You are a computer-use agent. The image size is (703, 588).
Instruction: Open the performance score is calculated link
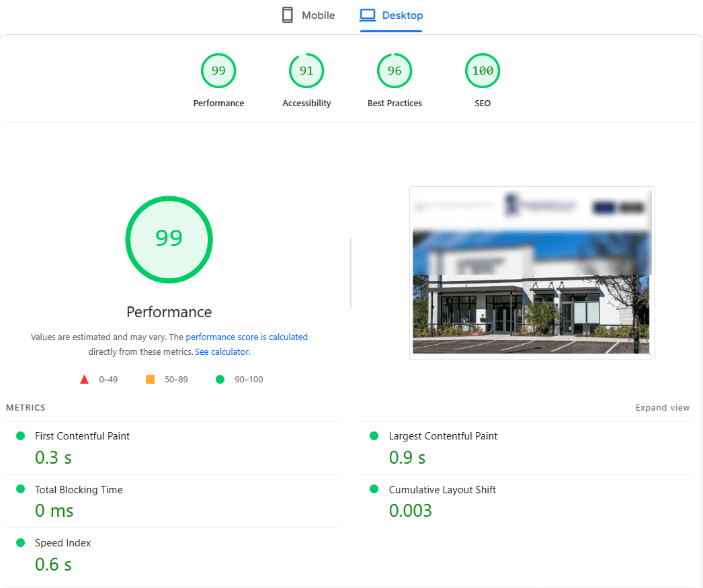(247, 337)
